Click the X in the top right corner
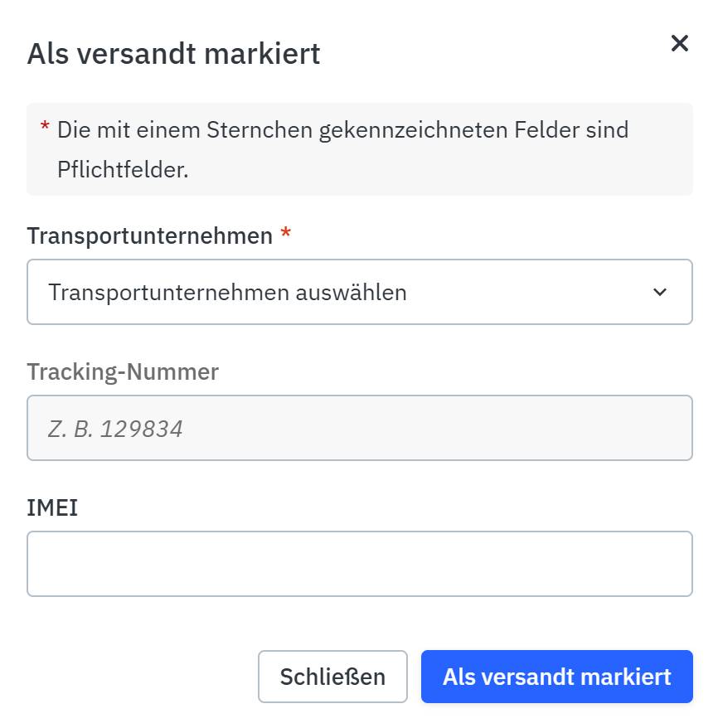 [x=680, y=43]
